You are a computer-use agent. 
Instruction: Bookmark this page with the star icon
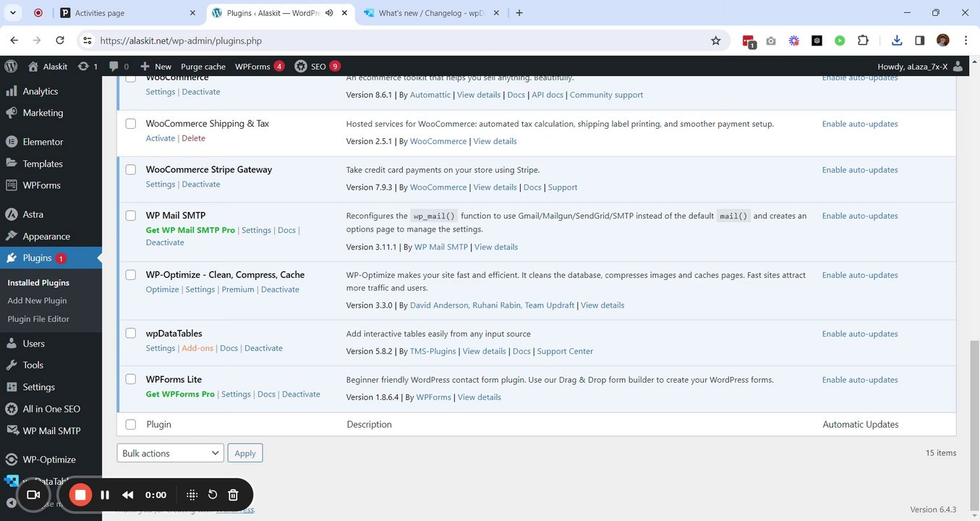coord(716,41)
